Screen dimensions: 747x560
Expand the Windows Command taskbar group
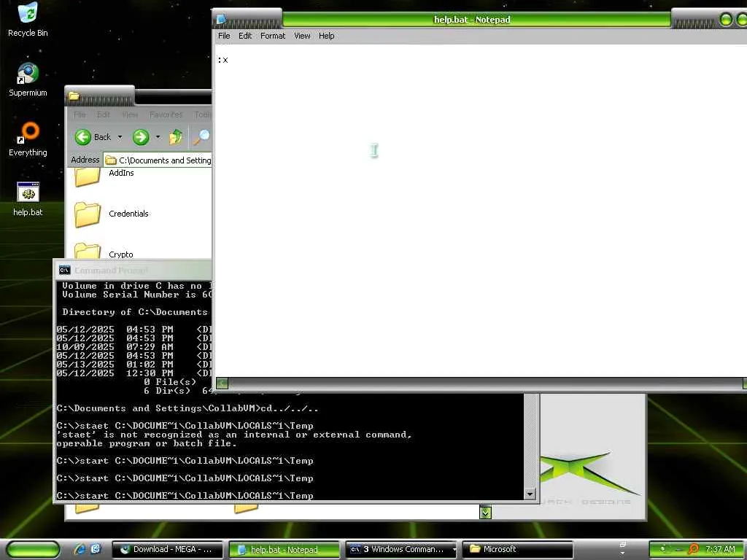(x=454, y=550)
